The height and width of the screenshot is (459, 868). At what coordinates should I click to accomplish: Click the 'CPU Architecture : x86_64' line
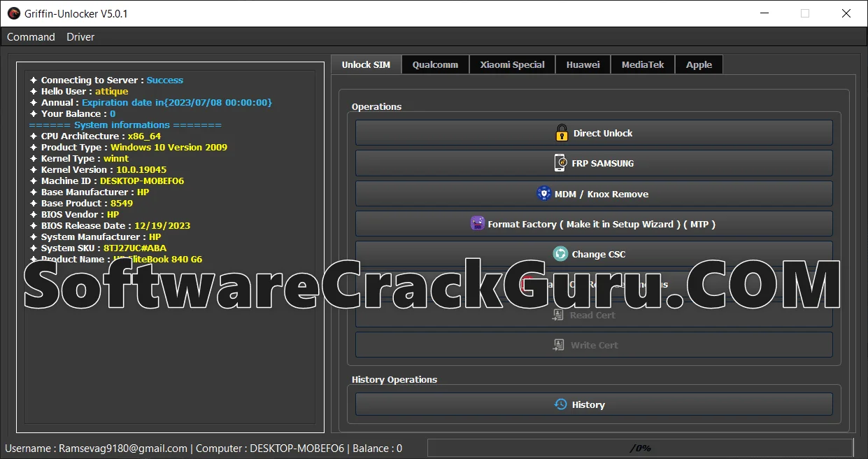95,136
